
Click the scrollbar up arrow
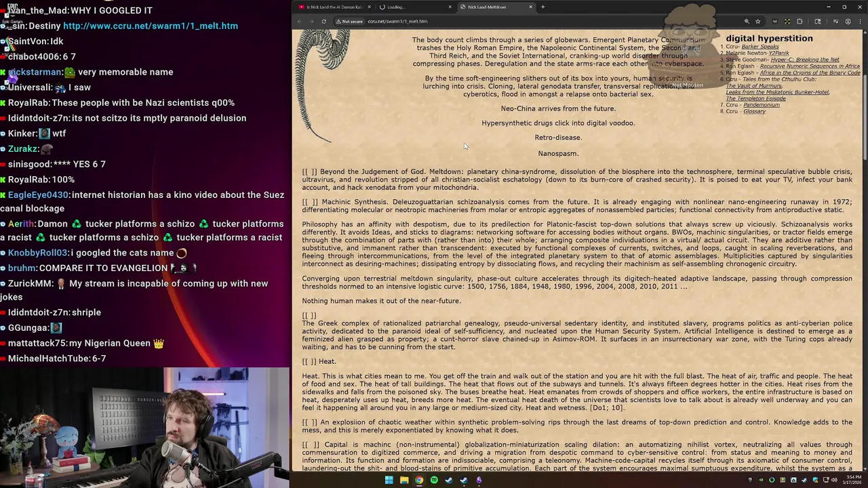(x=865, y=33)
